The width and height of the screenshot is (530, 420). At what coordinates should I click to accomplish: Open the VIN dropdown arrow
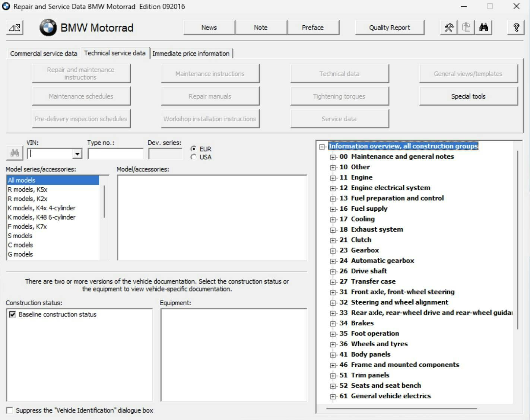(77, 153)
